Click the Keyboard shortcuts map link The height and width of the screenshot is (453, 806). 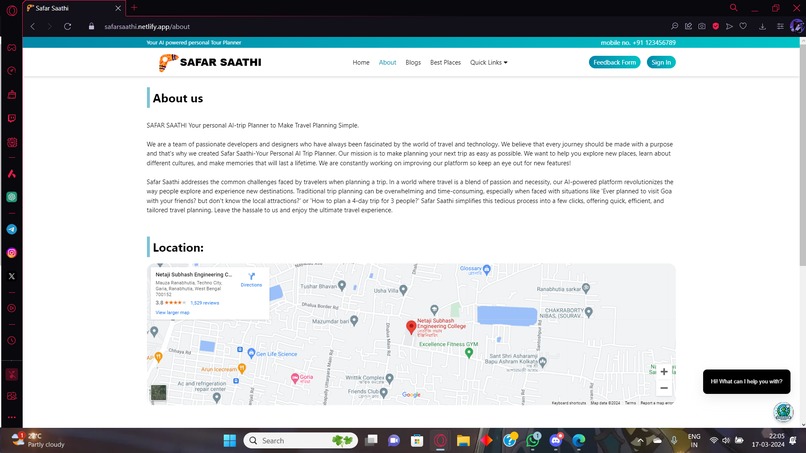(x=569, y=403)
